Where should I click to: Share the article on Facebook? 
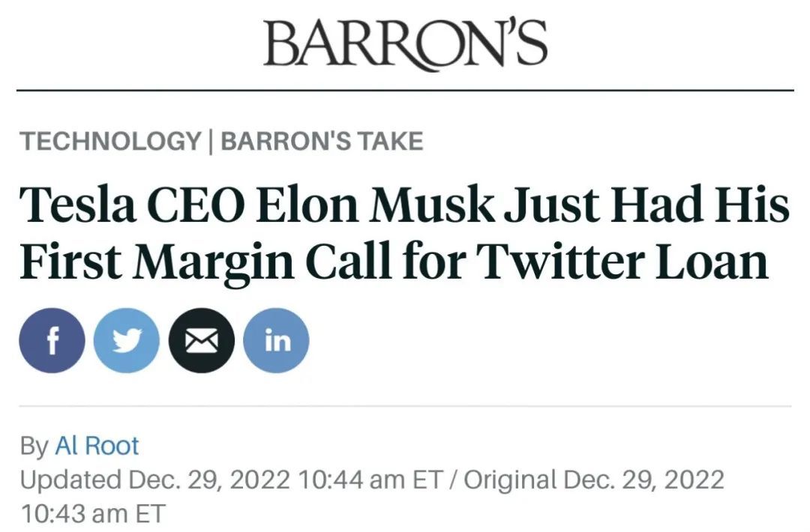coord(52,341)
